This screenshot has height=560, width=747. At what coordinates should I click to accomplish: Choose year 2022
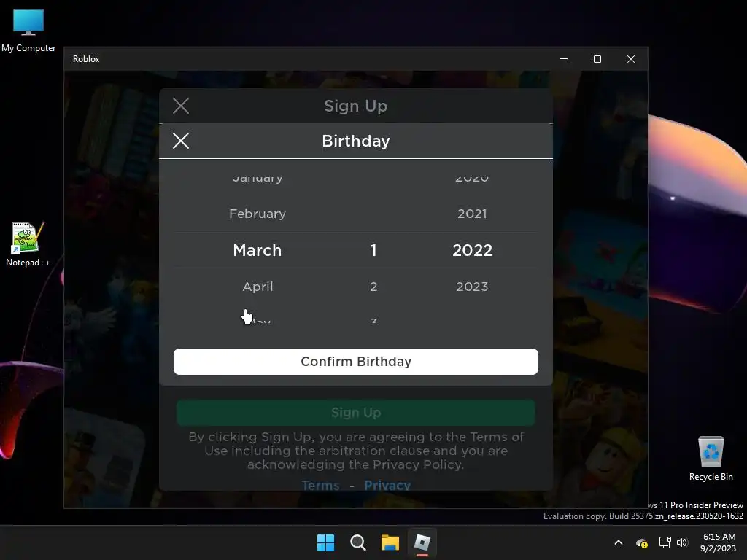pyautogui.click(x=472, y=251)
